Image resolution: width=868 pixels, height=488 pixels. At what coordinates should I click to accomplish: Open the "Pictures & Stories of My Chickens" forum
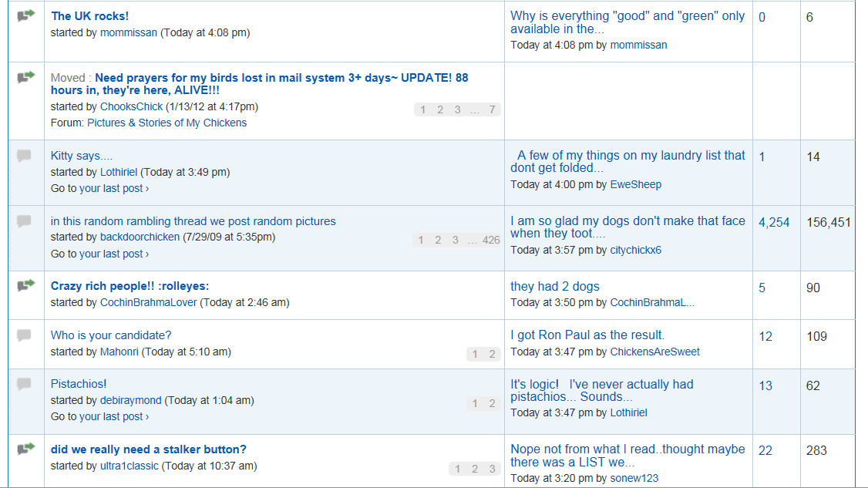[167, 123]
